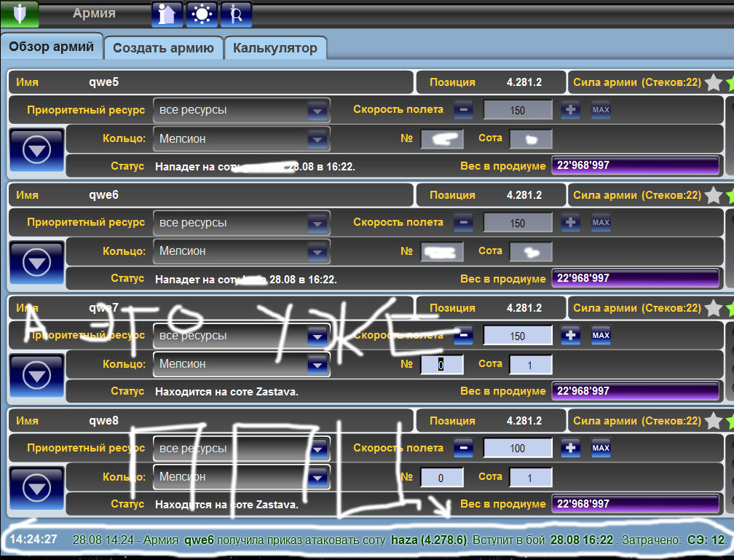Switch to the Создать армию tab
The image size is (734, 560).
(x=164, y=48)
